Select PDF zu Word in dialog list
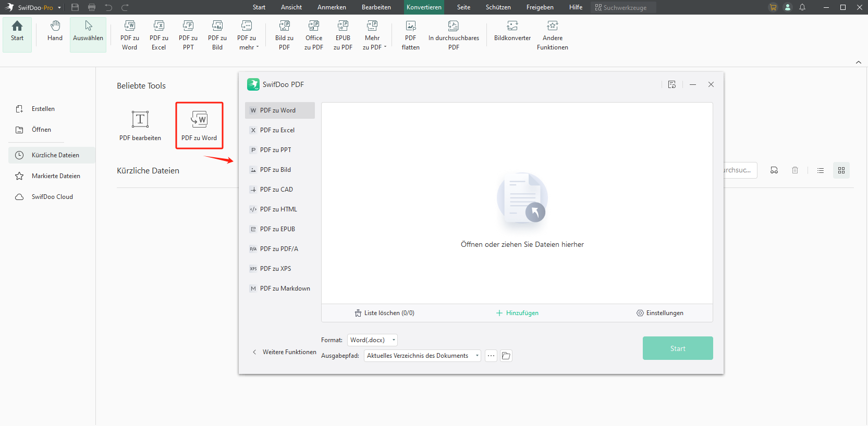The image size is (868, 426). click(x=280, y=110)
